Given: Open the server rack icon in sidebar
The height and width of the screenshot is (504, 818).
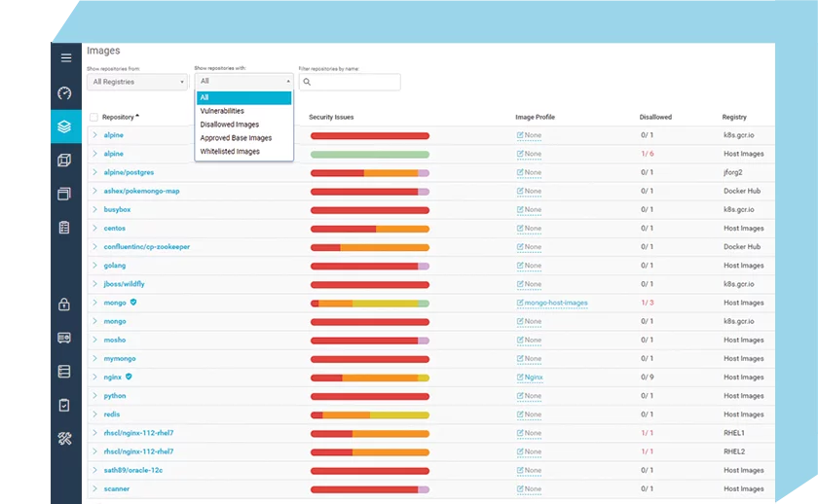Looking at the screenshot, I should [x=64, y=371].
